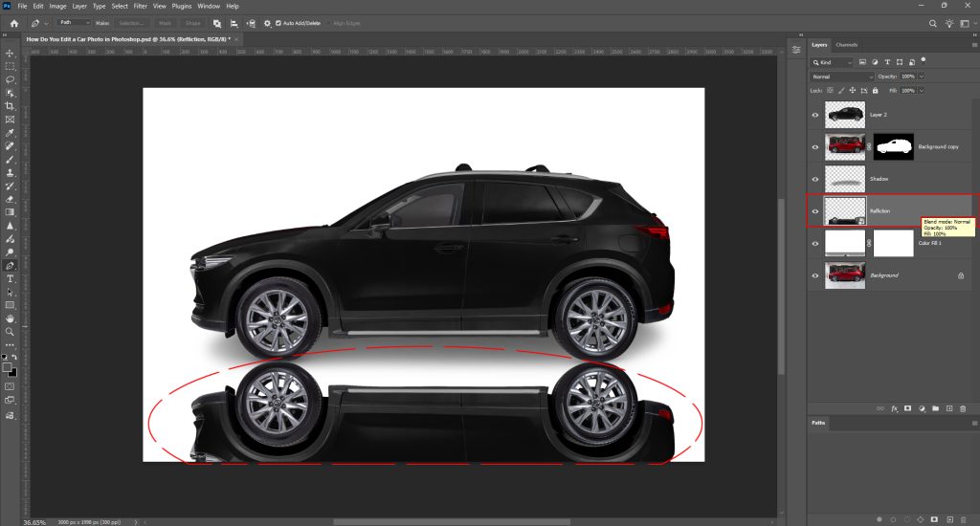Click the Selection... button
The width and height of the screenshot is (980, 526).
130,23
